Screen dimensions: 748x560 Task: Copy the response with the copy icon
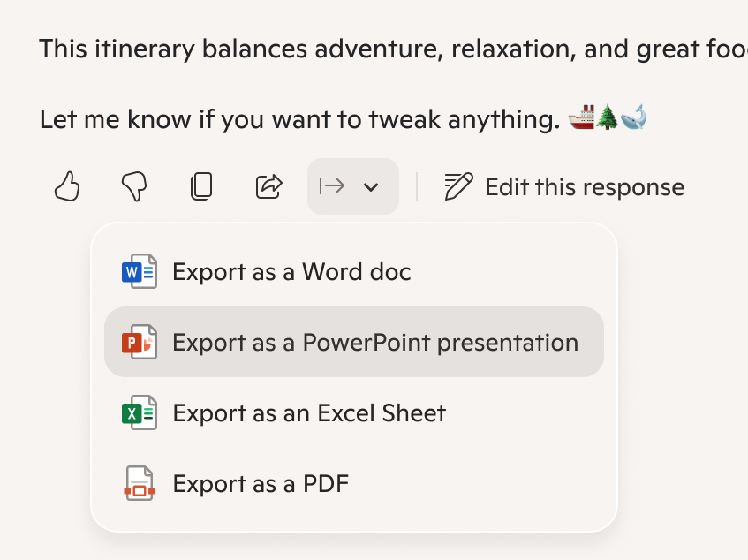[x=201, y=186]
